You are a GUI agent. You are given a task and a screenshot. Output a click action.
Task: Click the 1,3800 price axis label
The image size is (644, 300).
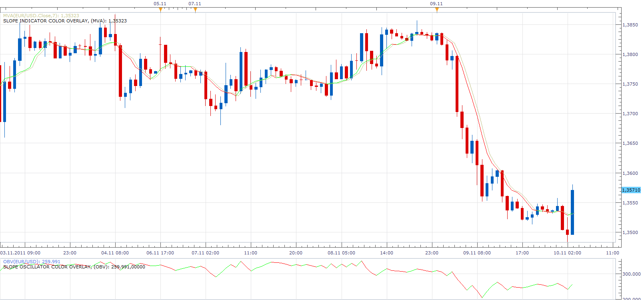tap(630, 54)
